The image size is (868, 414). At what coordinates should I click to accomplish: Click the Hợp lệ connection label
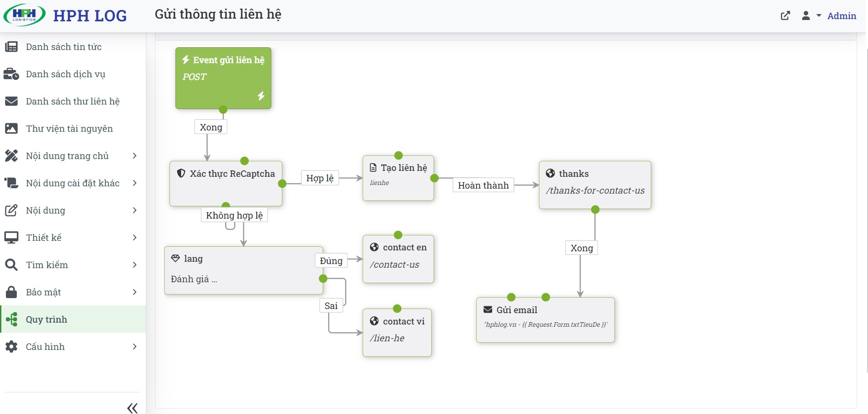[x=319, y=178]
